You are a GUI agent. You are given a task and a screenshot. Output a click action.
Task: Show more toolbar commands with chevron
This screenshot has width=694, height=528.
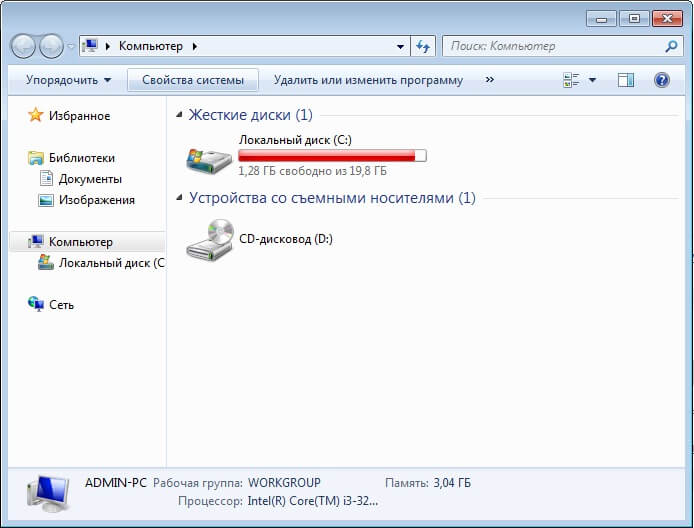point(489,80)
